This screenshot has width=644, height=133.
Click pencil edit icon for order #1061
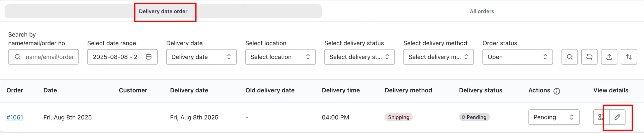tap(617, 117)
